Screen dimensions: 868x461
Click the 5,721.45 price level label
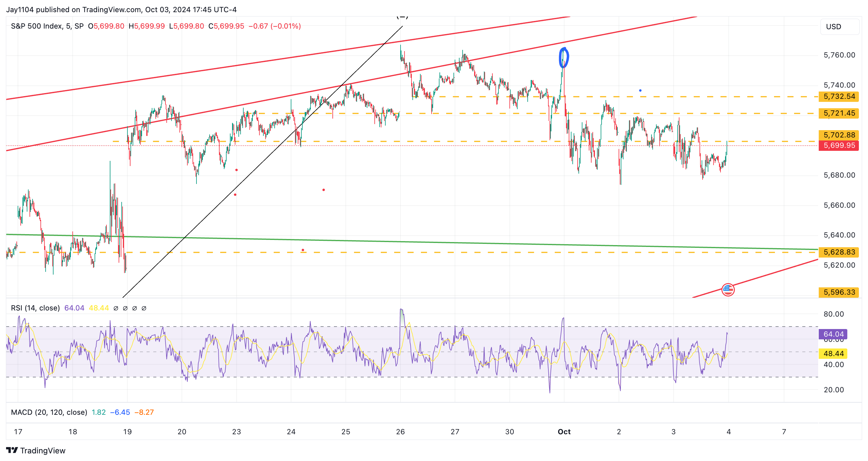coord(839,113)
